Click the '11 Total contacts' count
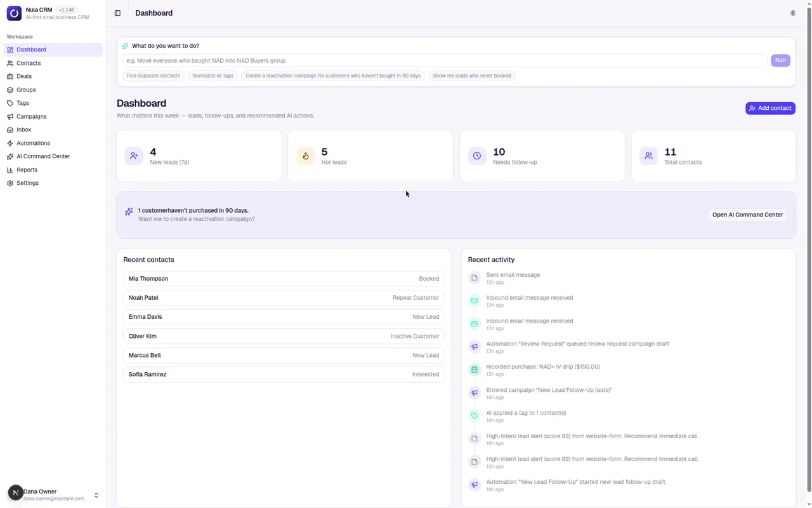This screenshot has height=508, width=812. tap(670, 152)
